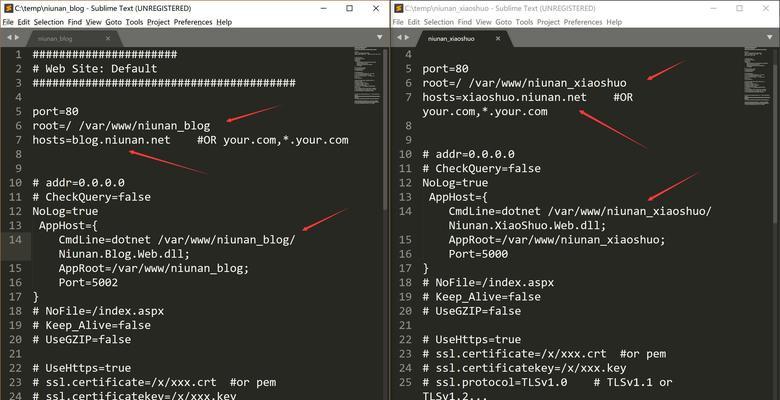This screenshot has height=400, width=780.
Task: Open Help menu in niunan_xiaoshuo window
Action: tap(614, 22)
